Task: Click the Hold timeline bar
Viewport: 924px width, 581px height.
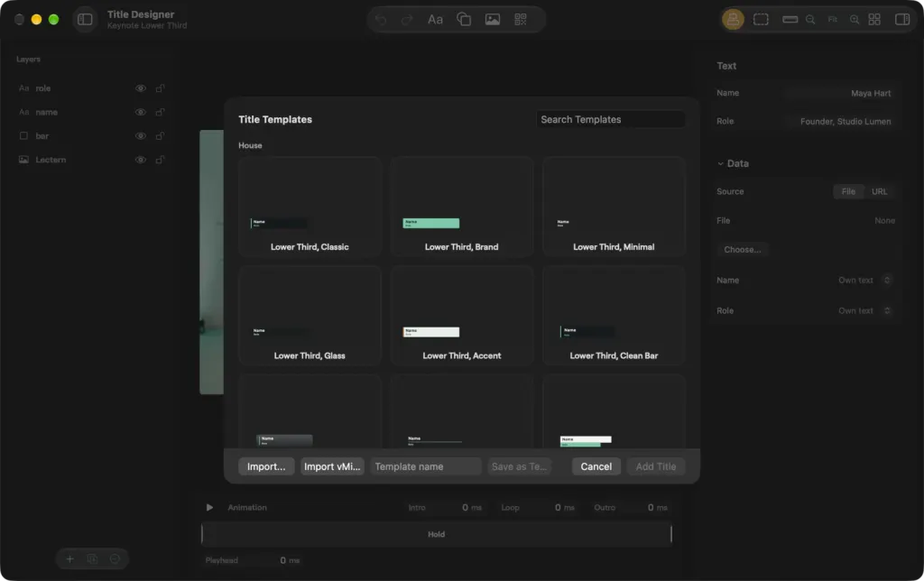Action: click(x=436, y=534)
